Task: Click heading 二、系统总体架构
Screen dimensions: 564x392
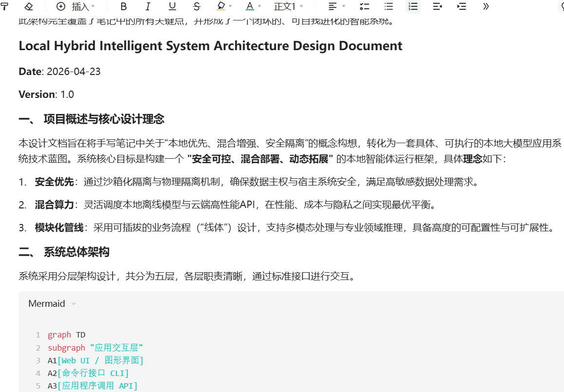Action: [x=64, y=252]
